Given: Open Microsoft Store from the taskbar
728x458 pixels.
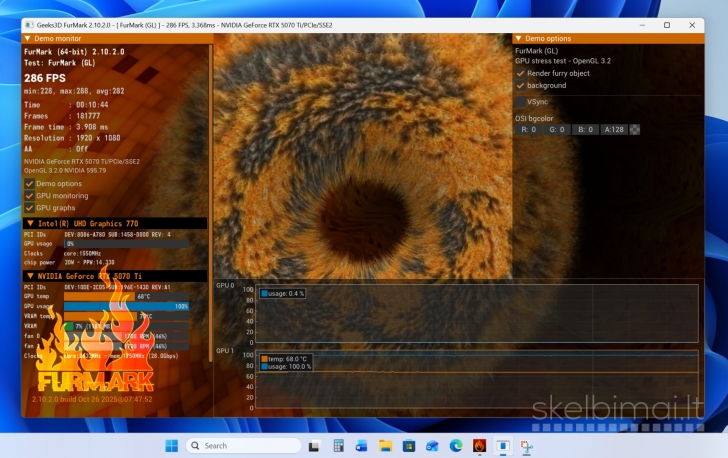Looking at the screenshot, I should (x=408, y=445).
